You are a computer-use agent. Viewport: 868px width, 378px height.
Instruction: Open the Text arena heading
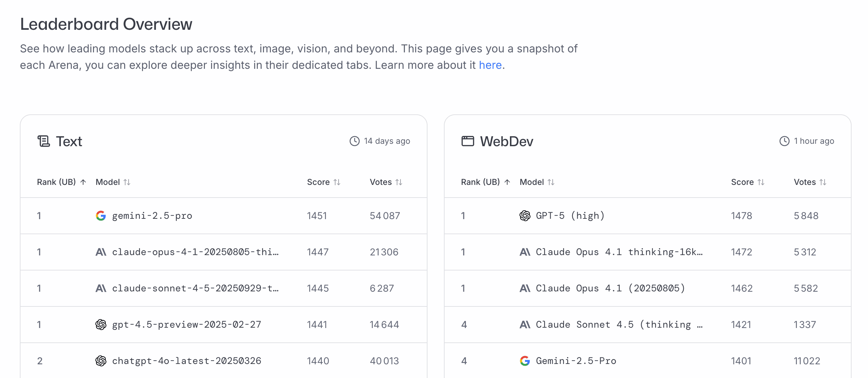click(x=69, y=141)
